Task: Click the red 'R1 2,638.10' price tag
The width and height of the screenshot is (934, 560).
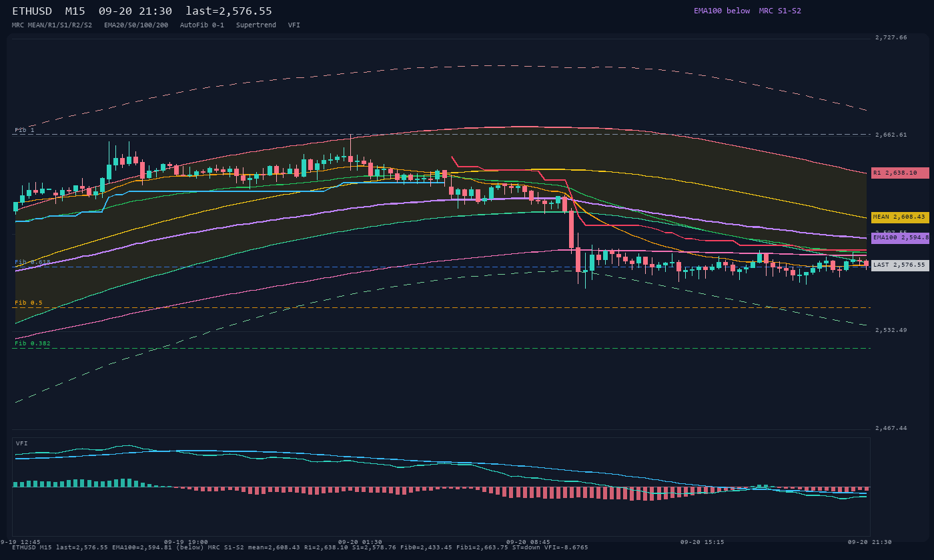Action: click(900, 173)
